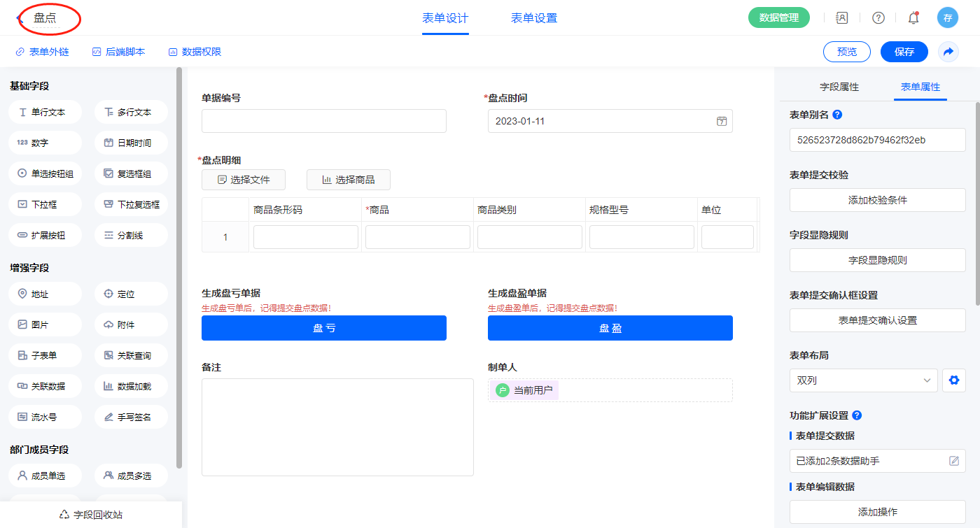
Task: Click the calendar icon in 盘点时间 field
Action: [x=721, y=121]
